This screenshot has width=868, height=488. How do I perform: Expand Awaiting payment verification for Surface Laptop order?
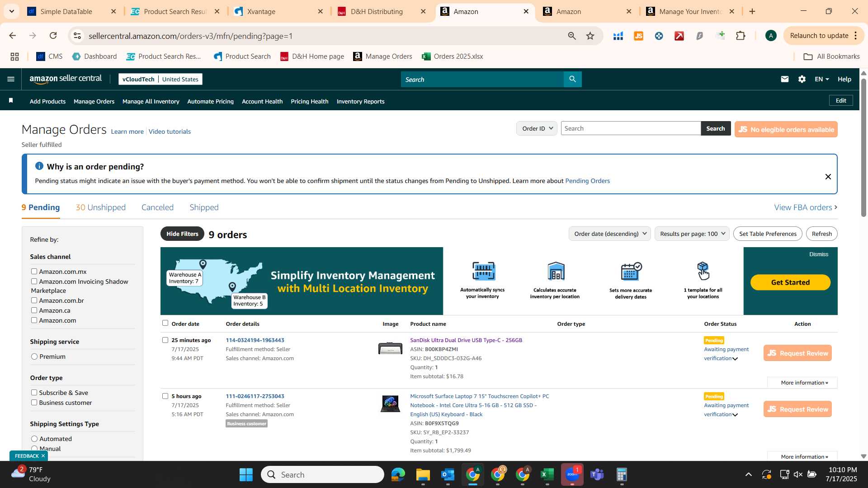click(735, 415)
